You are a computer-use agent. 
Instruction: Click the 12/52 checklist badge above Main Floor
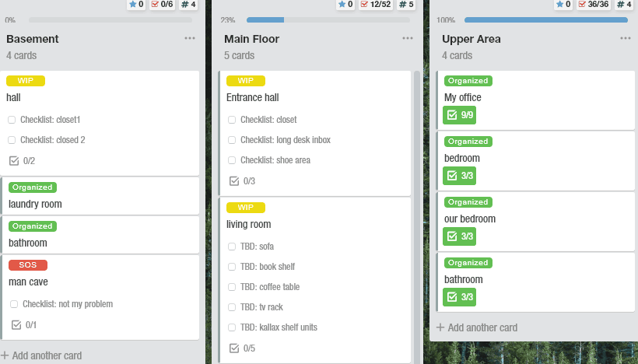(375, 5)
